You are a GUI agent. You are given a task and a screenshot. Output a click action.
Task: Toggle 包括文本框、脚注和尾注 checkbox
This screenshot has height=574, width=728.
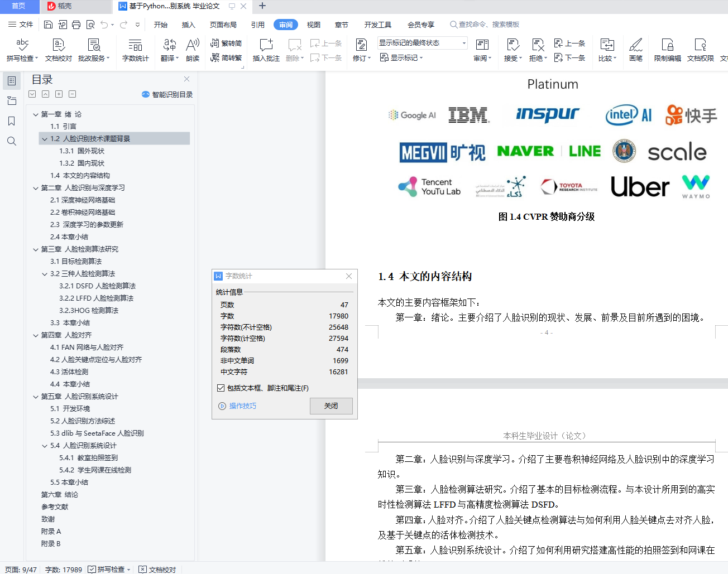click(221, 388)
